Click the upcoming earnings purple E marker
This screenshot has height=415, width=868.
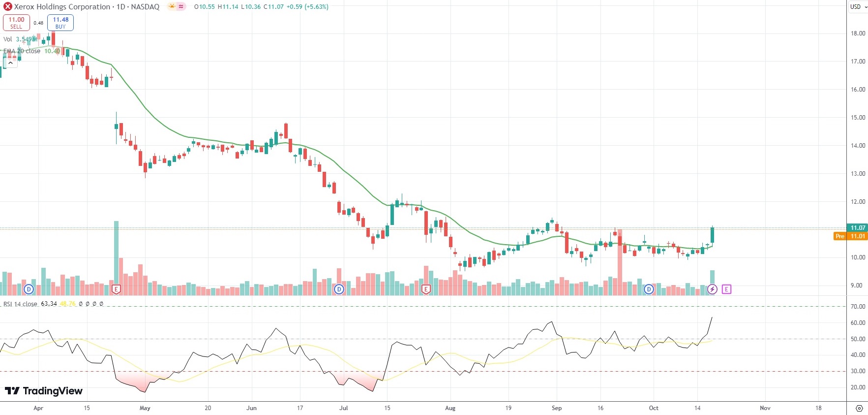[x=726, y=289]
